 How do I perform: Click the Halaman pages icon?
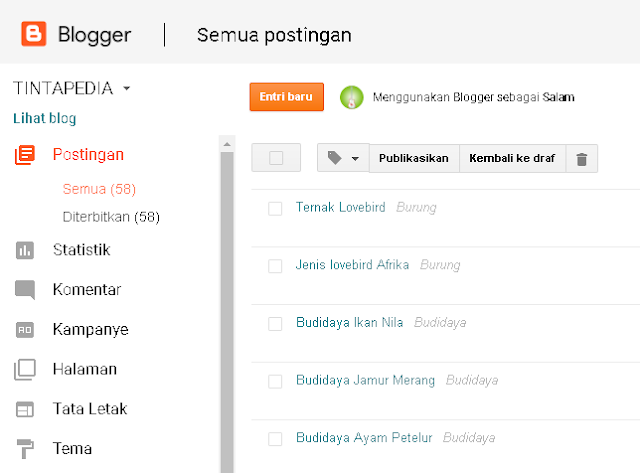pyautogui.click(x=25, y=369)
